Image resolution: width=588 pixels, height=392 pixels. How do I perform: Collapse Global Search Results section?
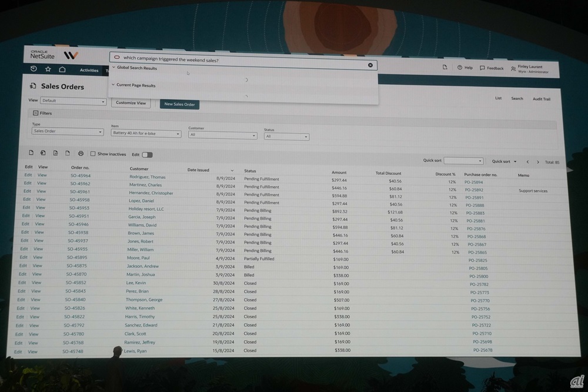[x=113, y=68]
